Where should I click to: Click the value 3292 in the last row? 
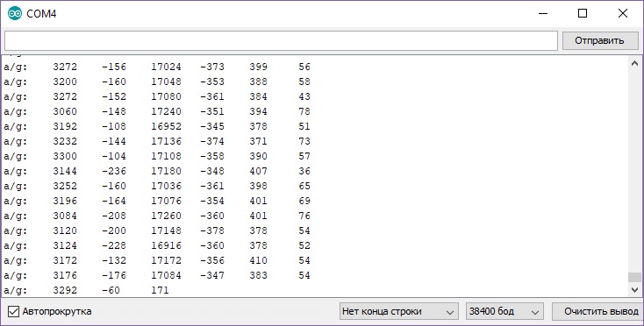65,290
